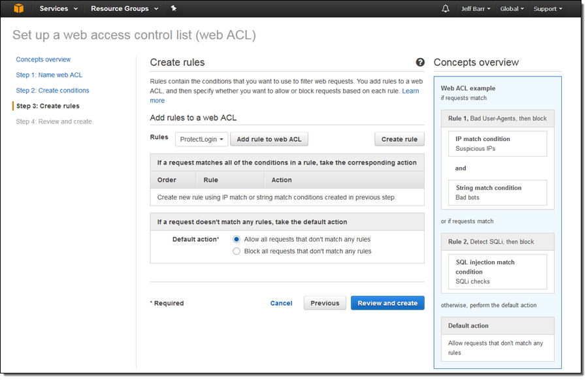The height and width of the screenshot is (380, 588).
Task: Select Allow all requests default action
Action: [x=237, y=240]
